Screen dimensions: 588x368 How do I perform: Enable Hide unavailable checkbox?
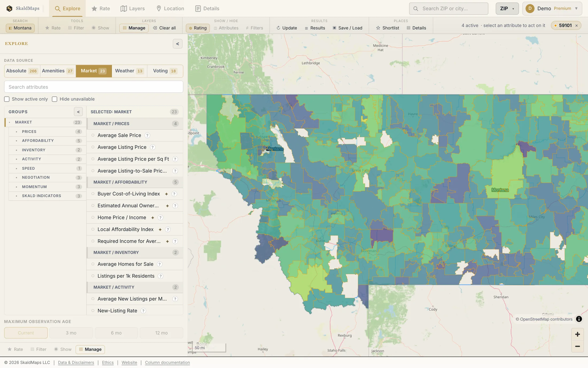55,99
